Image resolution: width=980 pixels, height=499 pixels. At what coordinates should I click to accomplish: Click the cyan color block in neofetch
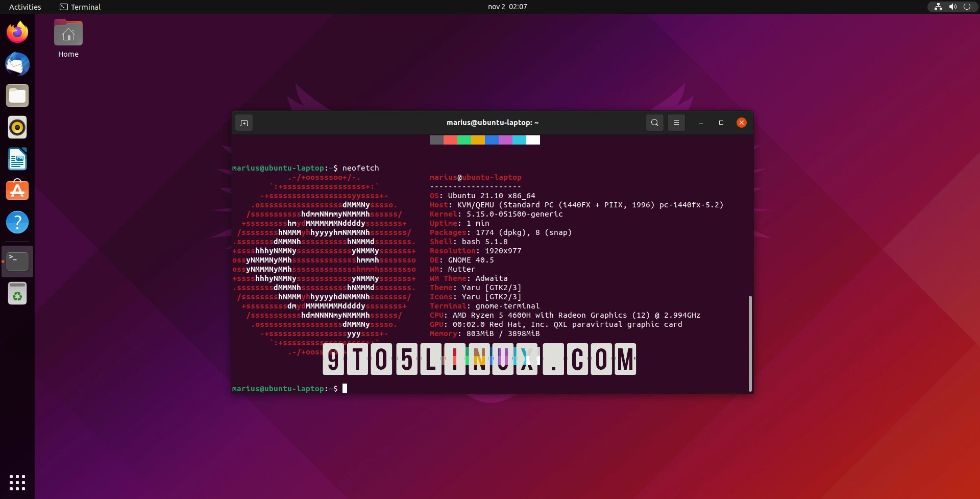tap(519, 140)
